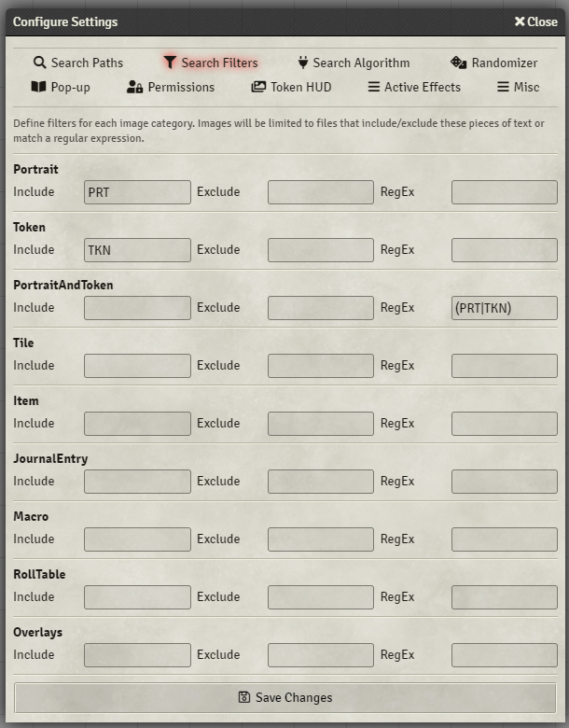Screen dimensions: 569x728
Task: Click the JournalEntry Include field
Action: click(x=137, y=482)
